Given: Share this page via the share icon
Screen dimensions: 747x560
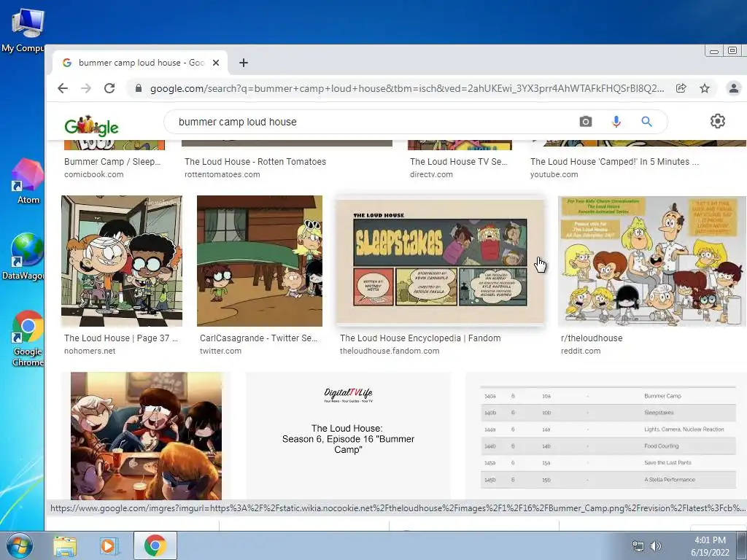Looking at the screenshot, I should tap(681, 88).
